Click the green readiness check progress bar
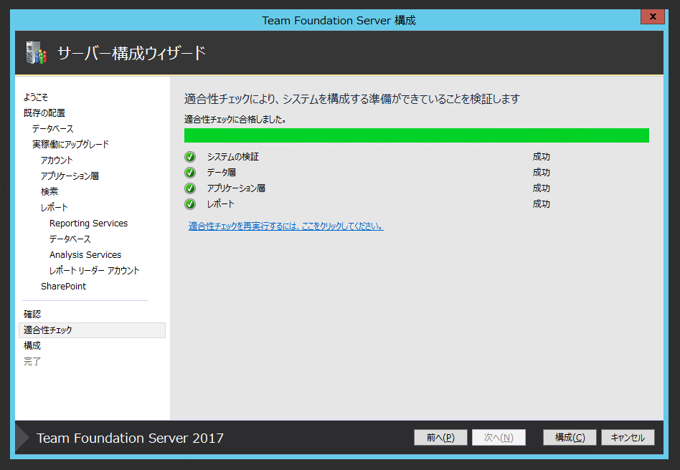680x470 pixels. point(416,135)
